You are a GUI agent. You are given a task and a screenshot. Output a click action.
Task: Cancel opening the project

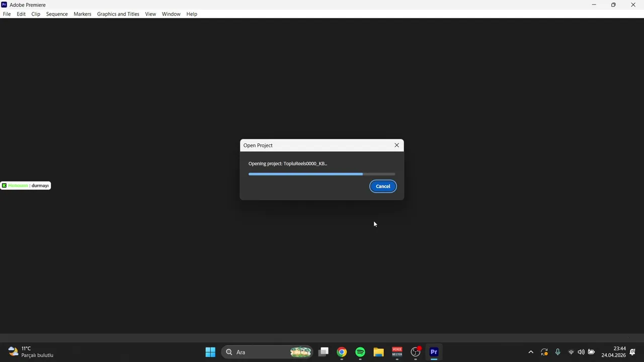click(383, 187)
